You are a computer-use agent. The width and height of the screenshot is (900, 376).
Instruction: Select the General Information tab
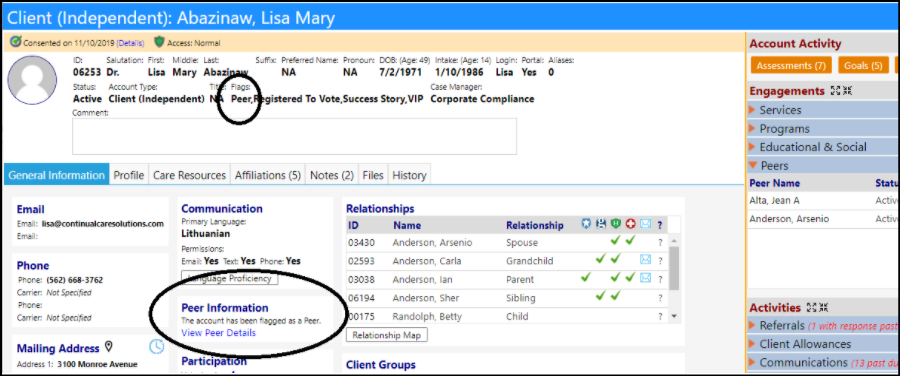click(x=56, y=175)
